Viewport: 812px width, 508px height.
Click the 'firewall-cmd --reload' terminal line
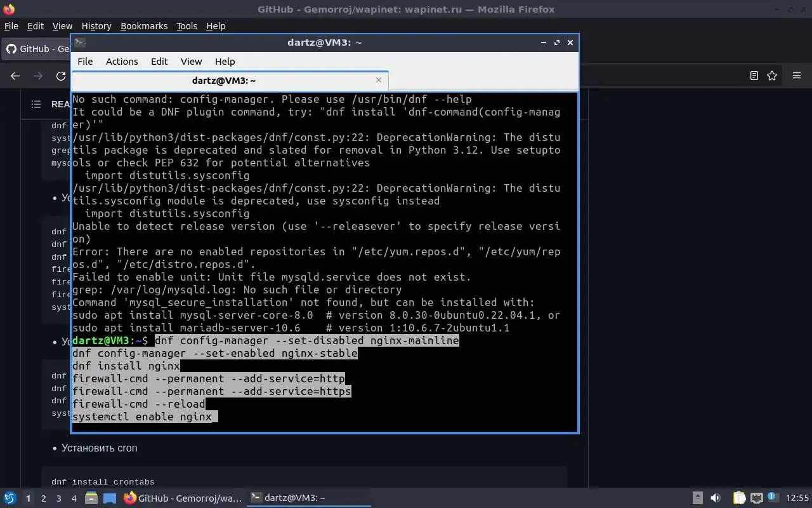pyautogui.click(x=139, y=404)
